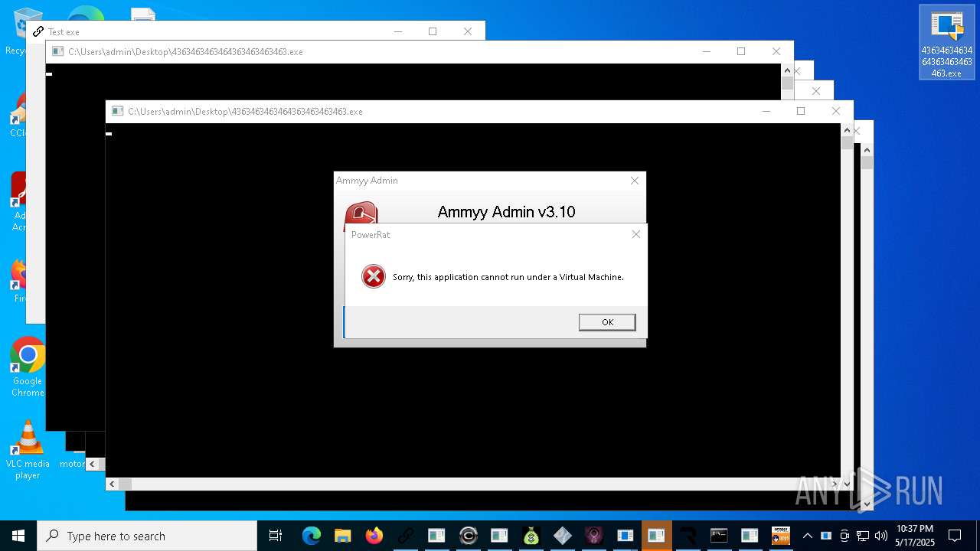Open File Explorer from the taskbar
Viewport: 980px width, 551px height.
342,536
